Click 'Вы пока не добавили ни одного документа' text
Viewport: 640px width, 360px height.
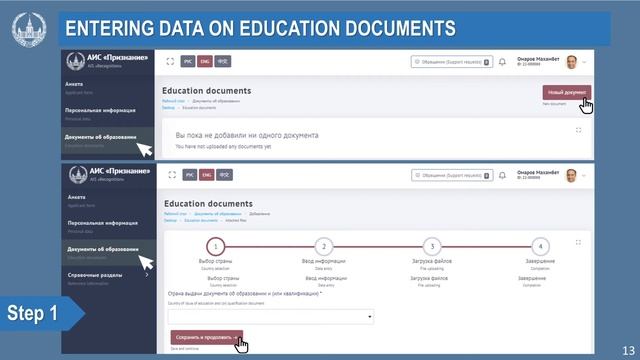point(247,135)
